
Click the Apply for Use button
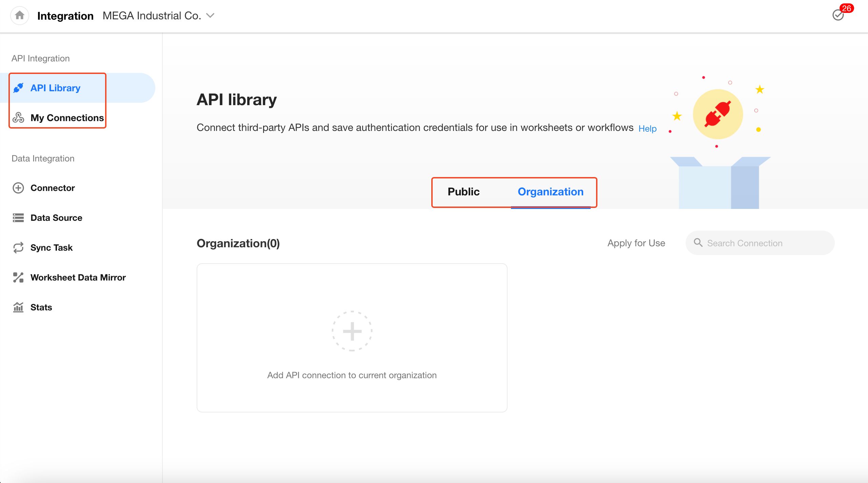636,243
